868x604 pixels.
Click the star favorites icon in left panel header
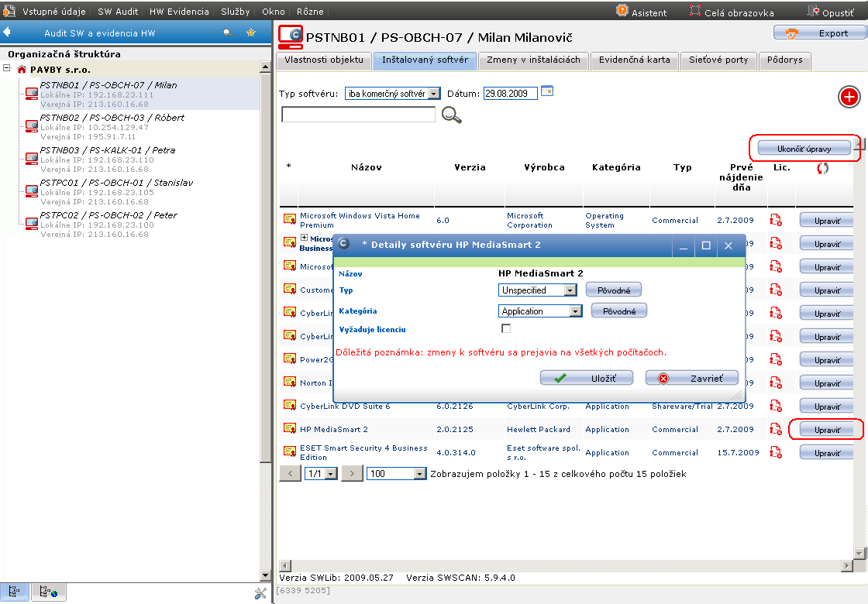(x=251, y=33)
